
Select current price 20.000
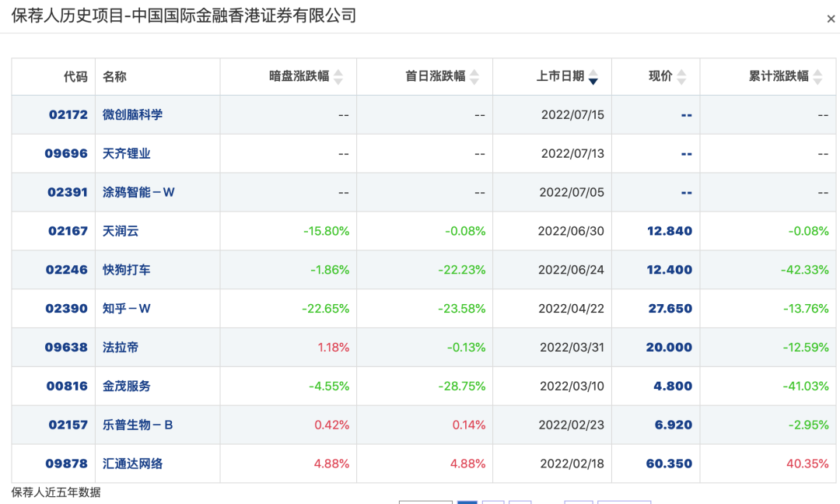pos(669,348)
